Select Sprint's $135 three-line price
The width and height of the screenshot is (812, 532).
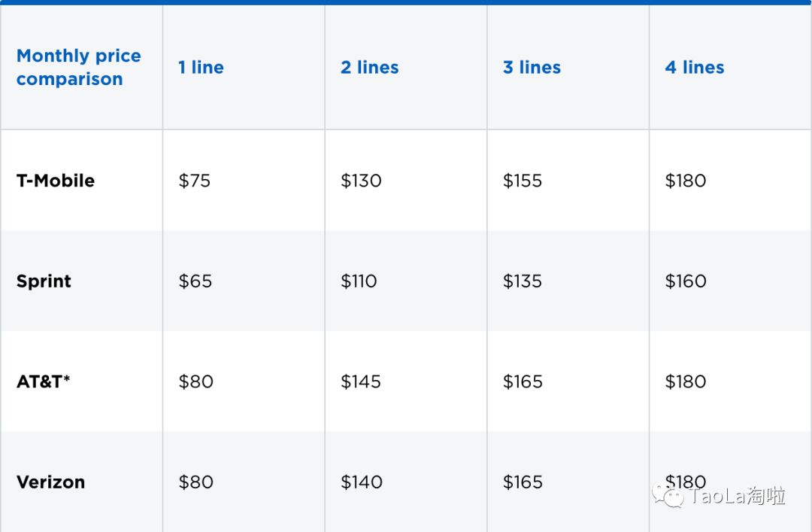522,281
